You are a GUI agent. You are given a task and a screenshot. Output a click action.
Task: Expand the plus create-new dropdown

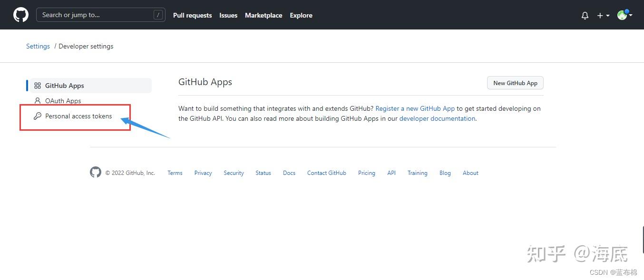point(603,15)
